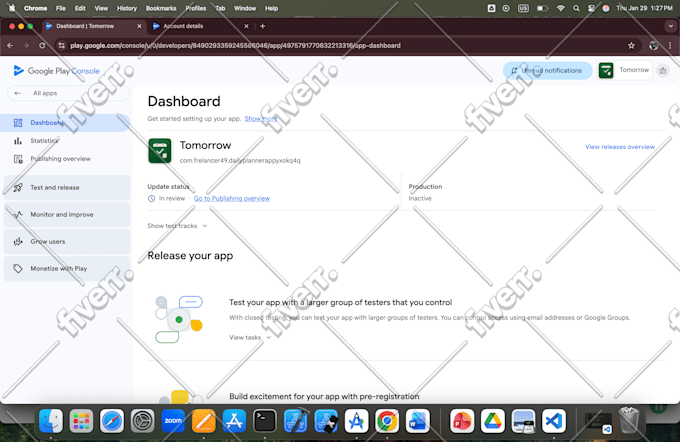
Task: Open Unread notifications
Action: tap(547, 70)
